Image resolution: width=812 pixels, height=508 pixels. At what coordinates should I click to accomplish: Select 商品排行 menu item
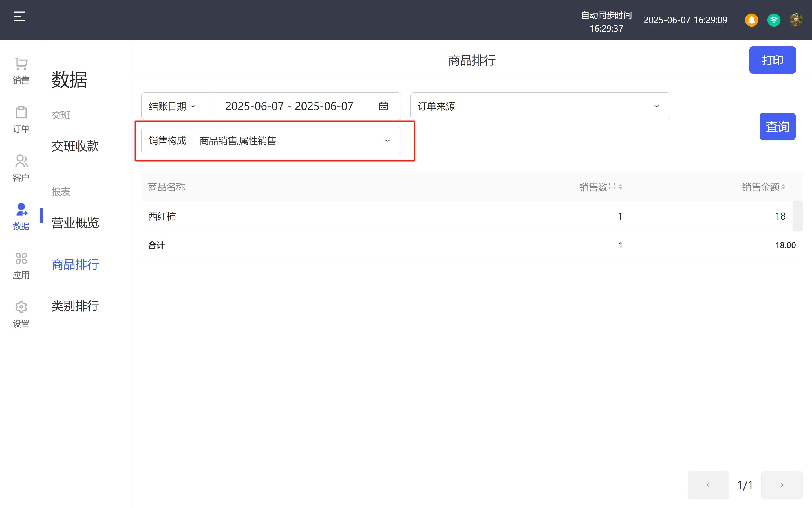75,264
